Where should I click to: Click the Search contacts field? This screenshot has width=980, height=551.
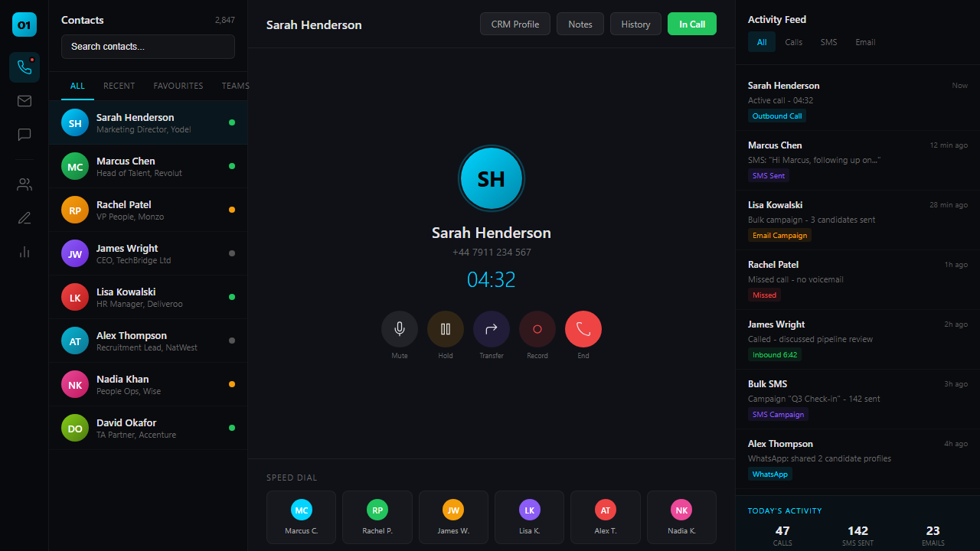[x=149, y=47]
